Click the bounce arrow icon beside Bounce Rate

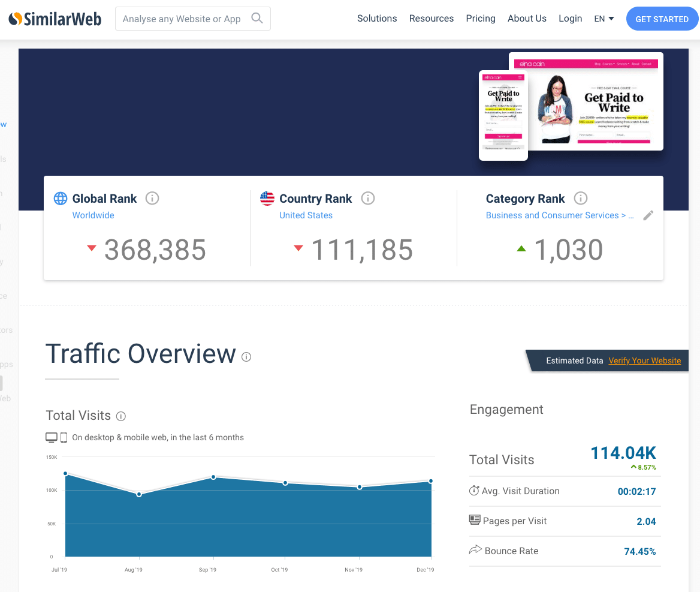(473, 549)
